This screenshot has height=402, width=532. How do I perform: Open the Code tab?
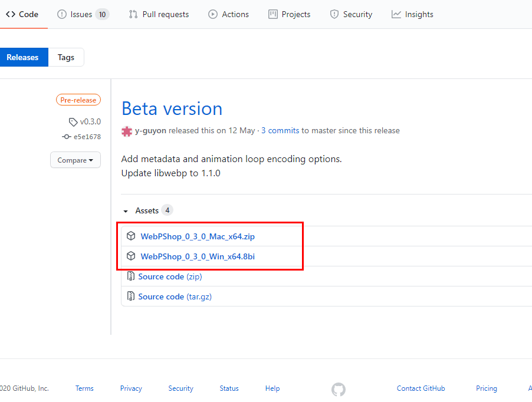[x=22, y=14]
